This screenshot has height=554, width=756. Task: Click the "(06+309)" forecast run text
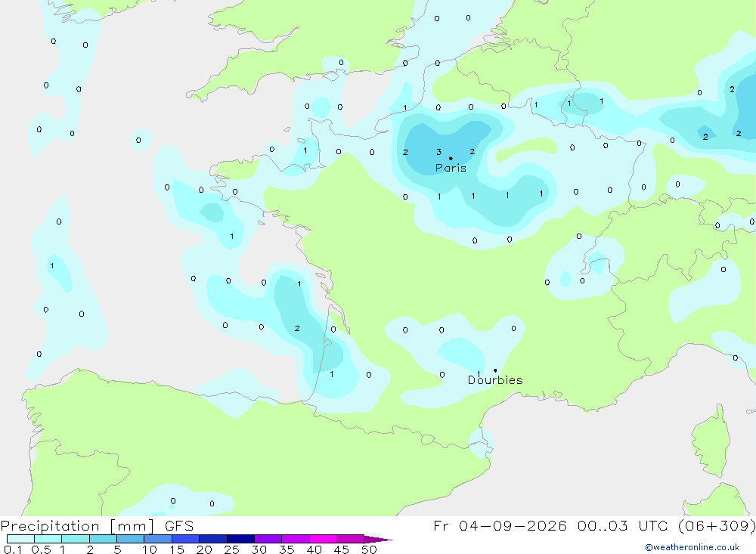point(717,525)
